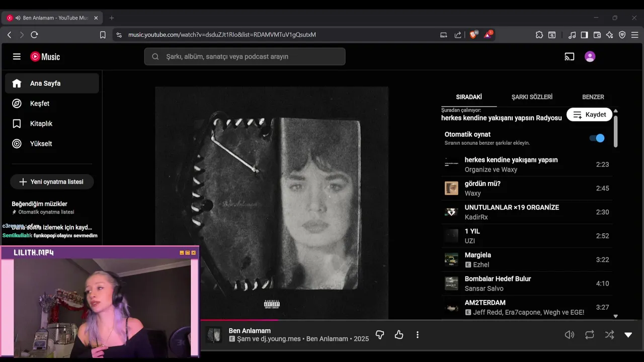Open the media control music note icon
This screenshot has width=644, height=362.
(572, 35)
